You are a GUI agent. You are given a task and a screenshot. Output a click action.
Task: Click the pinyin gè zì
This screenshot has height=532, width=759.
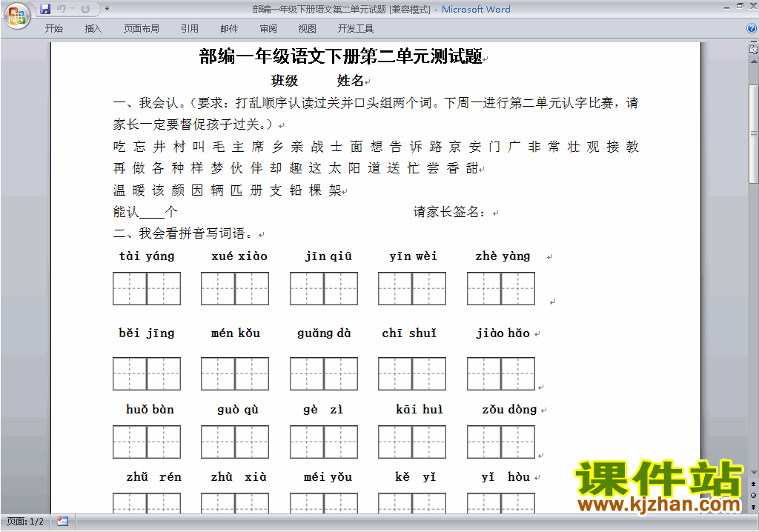[x=323, y=410]
